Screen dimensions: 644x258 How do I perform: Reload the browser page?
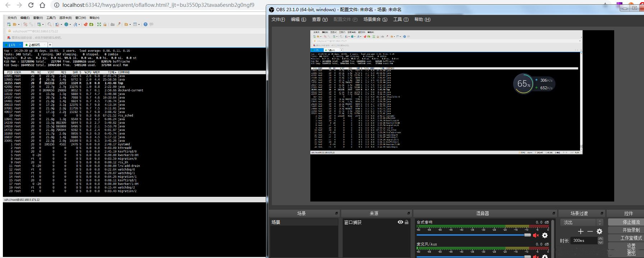[31, 5]
